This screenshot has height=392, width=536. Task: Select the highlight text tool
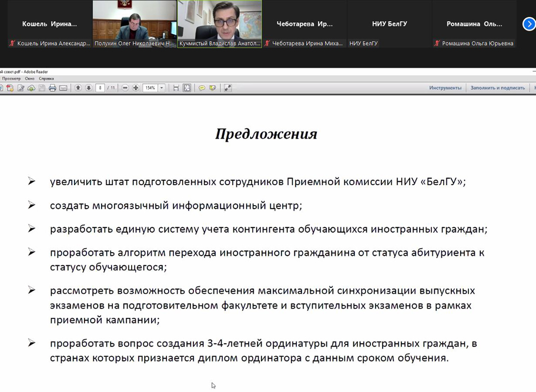[213, 88]
